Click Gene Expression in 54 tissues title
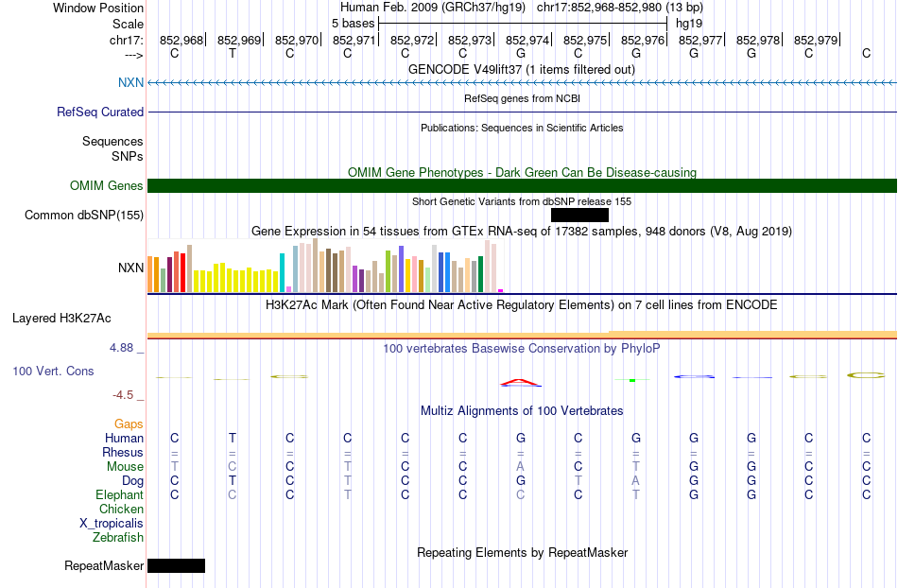 pyautogui.click(x=522, y=232)
